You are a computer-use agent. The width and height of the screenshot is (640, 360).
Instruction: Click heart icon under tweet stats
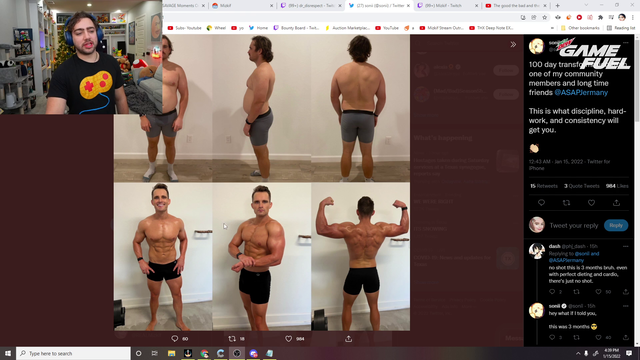tap(591, 202)
